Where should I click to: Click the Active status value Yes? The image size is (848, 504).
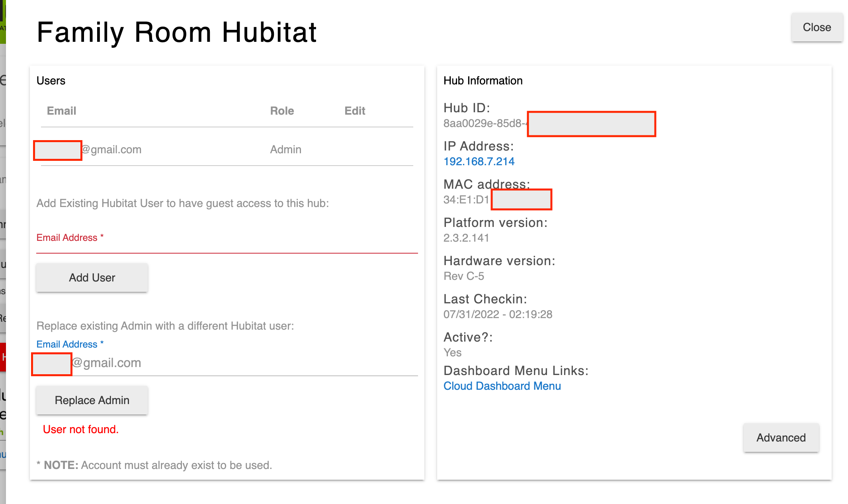tap(452, 352)
